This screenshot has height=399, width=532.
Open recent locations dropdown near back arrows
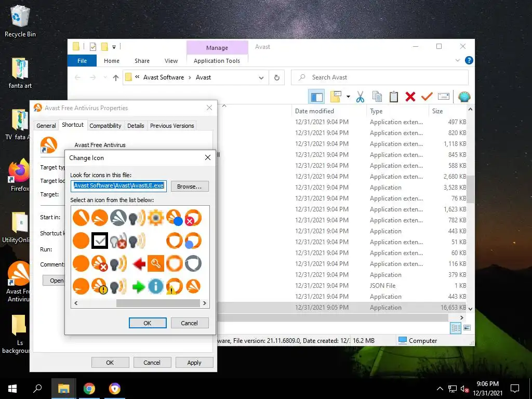(x=105, y=78)
